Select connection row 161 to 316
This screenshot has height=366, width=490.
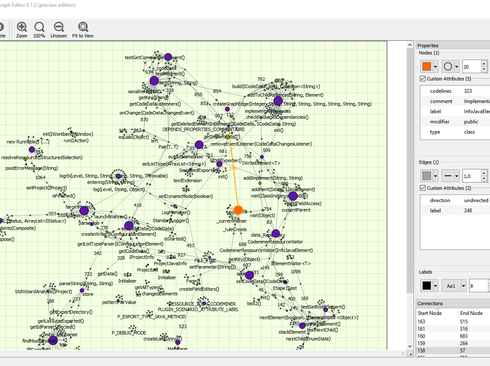(453, 329)
